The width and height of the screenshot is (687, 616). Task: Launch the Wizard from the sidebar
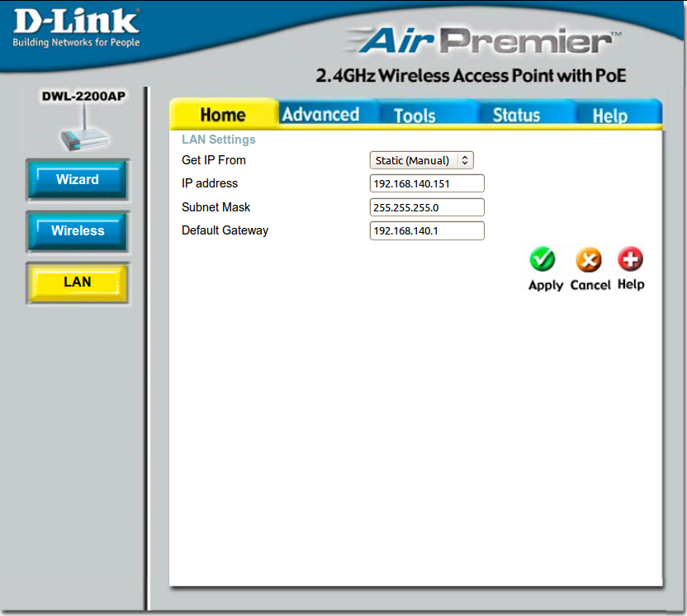[x=78, y=180]
